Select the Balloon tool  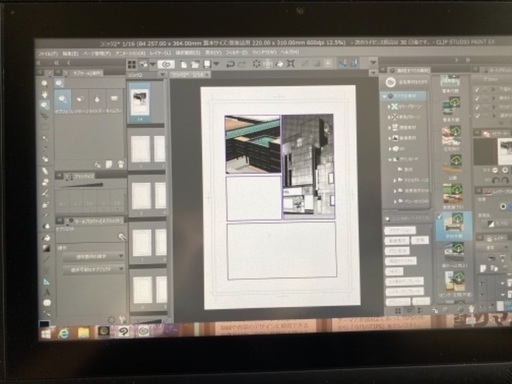[x=47, y=303]
